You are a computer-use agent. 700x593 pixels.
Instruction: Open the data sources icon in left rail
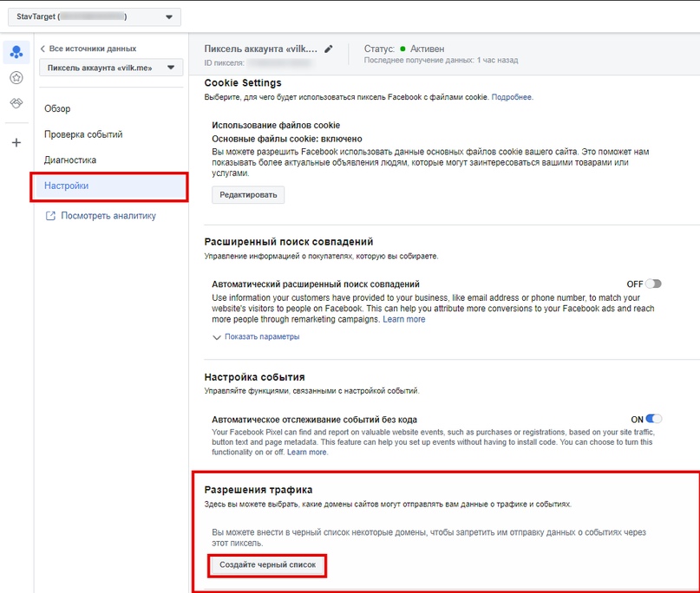pos(16,52)
